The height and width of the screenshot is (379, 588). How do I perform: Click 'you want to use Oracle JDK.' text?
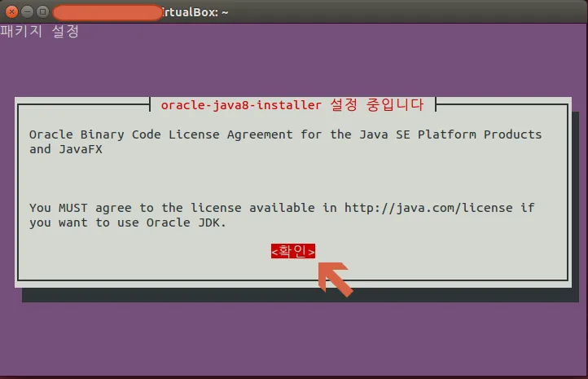(128, 223)
